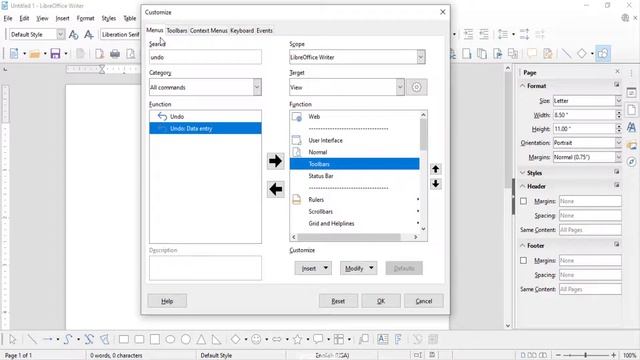Open the Scope dropdown showing LibreOffice Writer
The height and width of the screenshot is (360, 640).
pyautogui.click(x=357, y=57)
